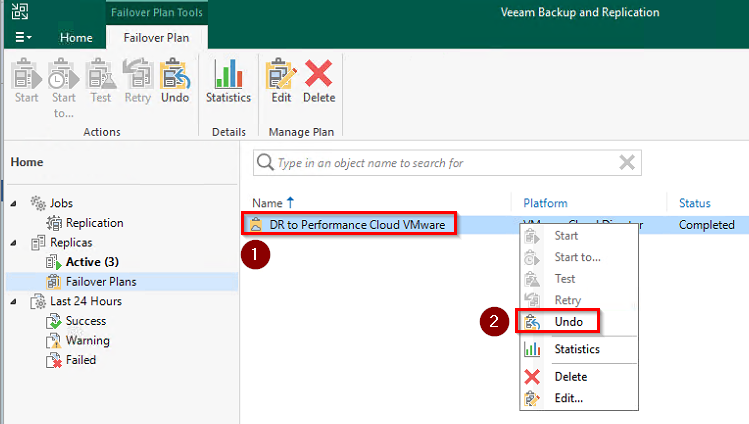Select the Last 24 Hours node
This screenshot has height=424, width=749.
pos(86,301)
